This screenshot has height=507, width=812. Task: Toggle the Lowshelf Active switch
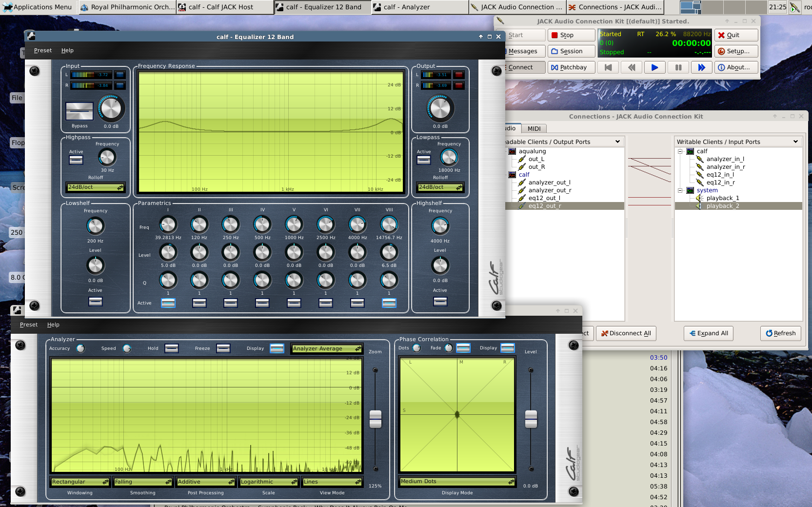[x=96, y=301]
